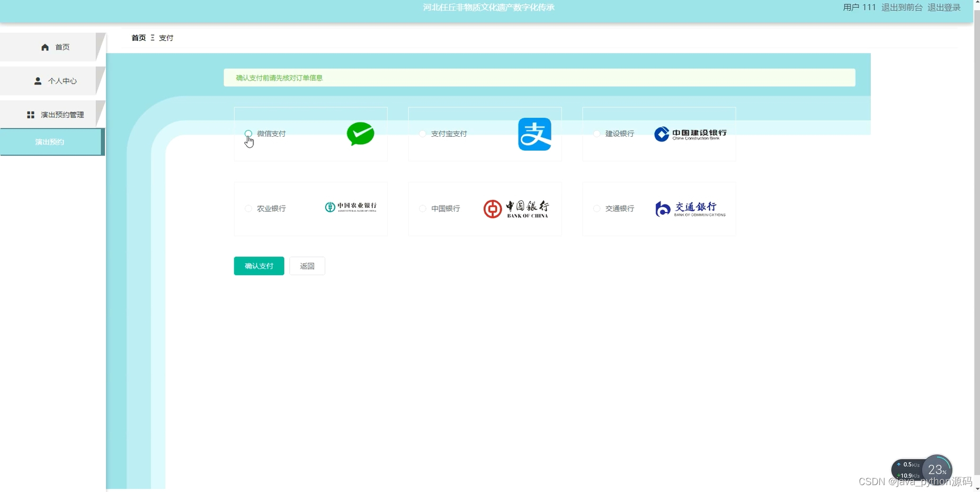Viewport: 980px width, 492px height.
Task: Click the person icon beside 个人中心
Action: coord(38,81)
